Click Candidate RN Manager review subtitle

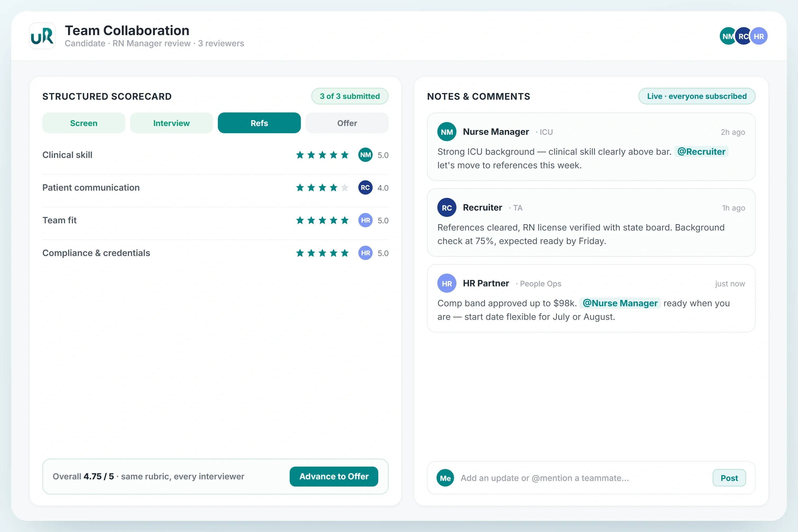pyautogui.click(x=155, y=43)
